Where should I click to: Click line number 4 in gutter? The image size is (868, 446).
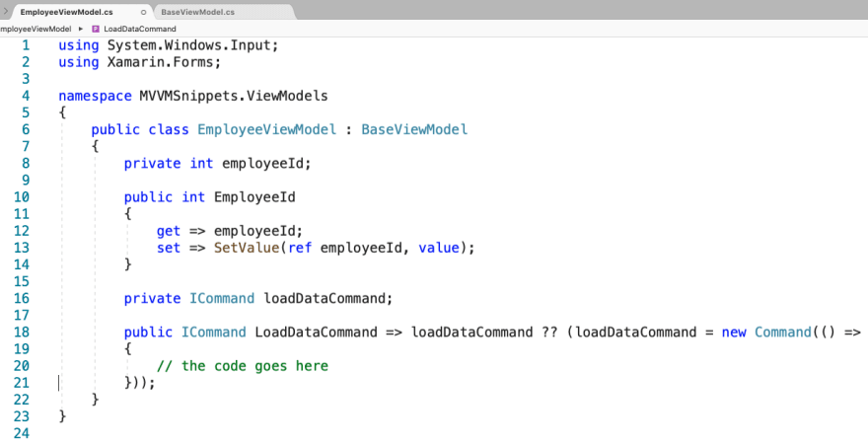click(26, 96)
